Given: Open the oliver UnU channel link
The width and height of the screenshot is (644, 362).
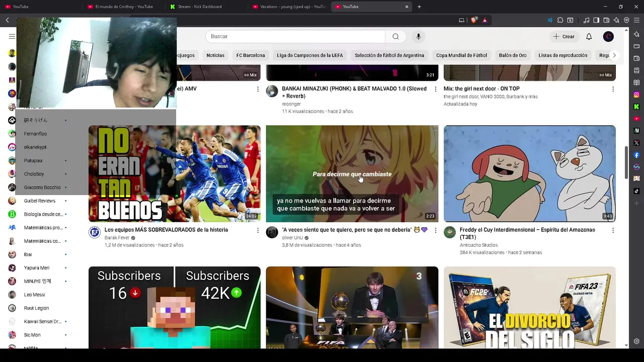Looking at the screenshot, I should [292, 238].
